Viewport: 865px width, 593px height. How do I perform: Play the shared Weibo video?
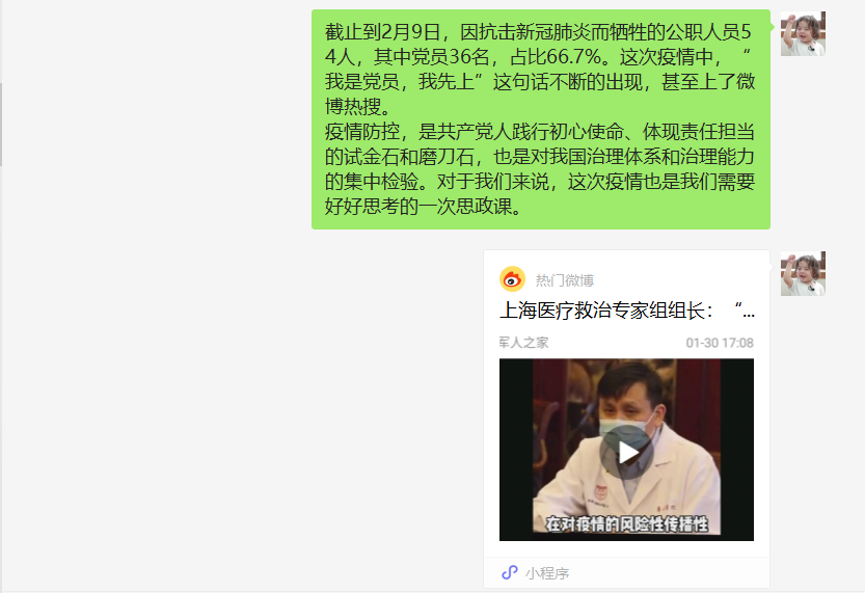[x=627, y=452]
